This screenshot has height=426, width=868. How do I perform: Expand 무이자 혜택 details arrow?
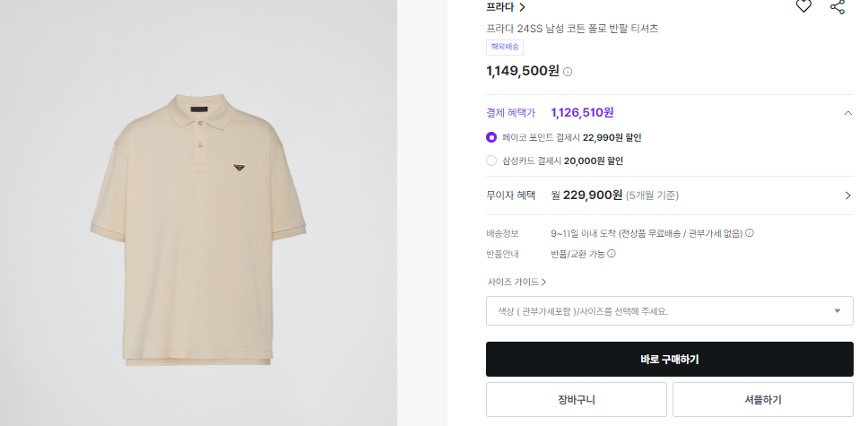847,196
